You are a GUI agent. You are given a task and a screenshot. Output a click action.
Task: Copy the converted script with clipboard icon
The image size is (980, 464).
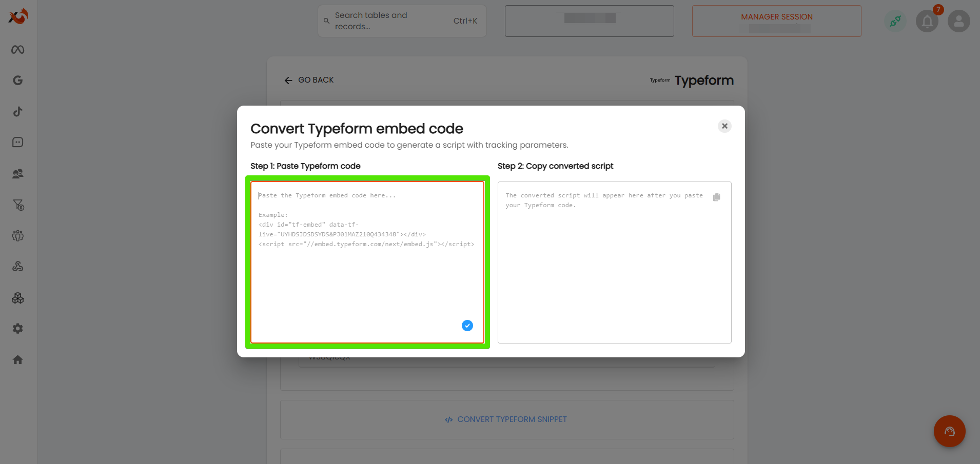pyautogui.click(x=717, y=197)
